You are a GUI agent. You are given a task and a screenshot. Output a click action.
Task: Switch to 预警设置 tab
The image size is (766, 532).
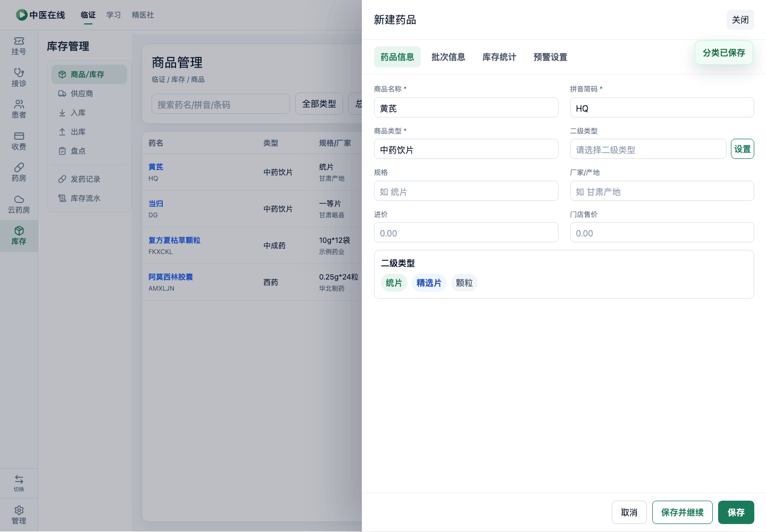551,57
